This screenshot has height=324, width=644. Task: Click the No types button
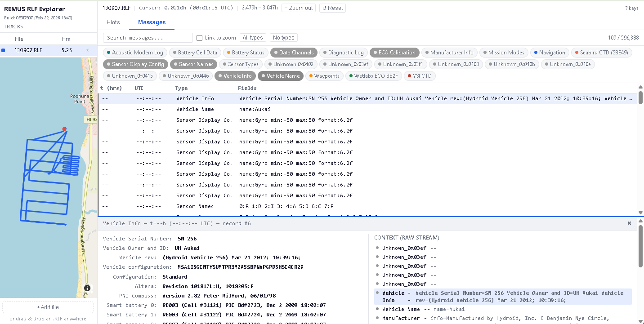tap(283, 38)
